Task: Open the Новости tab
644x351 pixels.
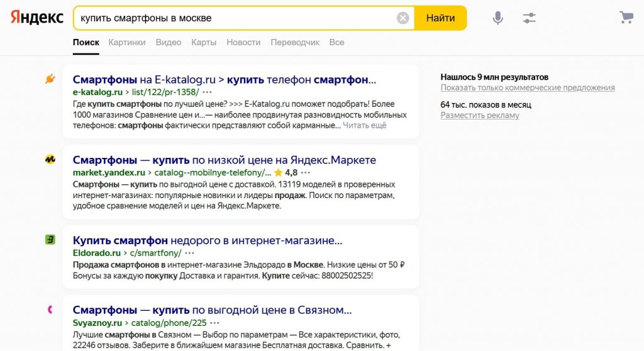Action: point(243,42)
